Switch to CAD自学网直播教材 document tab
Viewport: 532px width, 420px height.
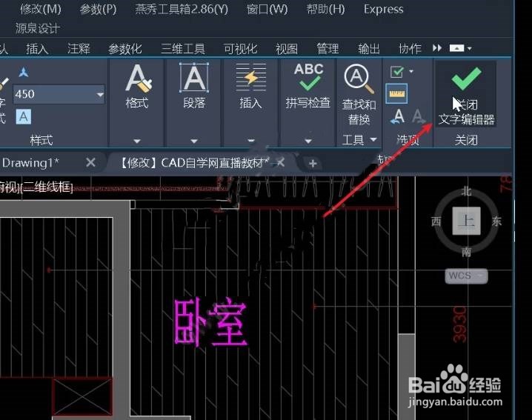(x=195, y=163)
